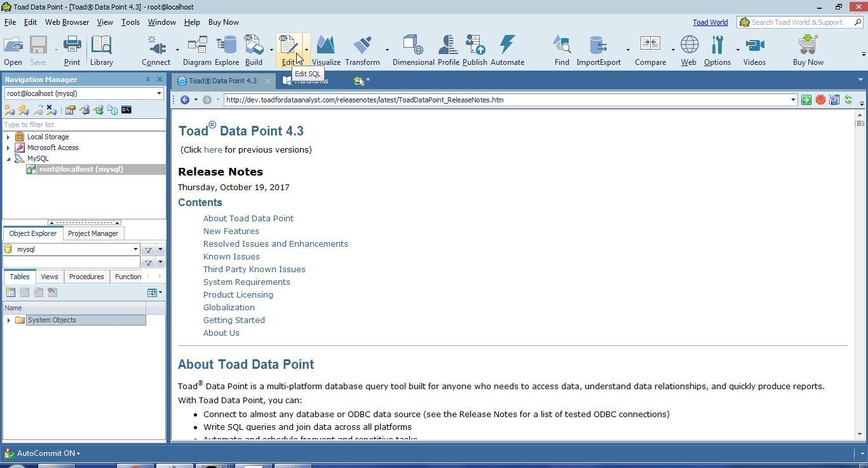Open the ImportExport tool

(x=599, y=50)
